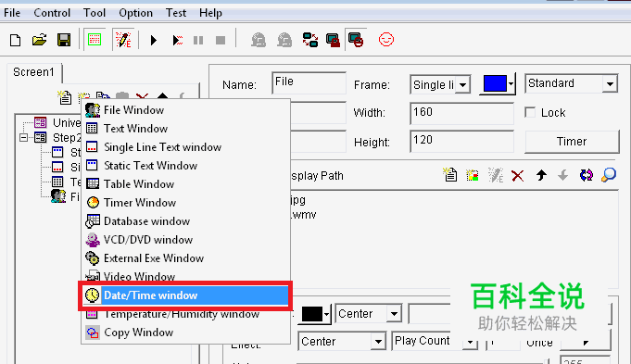The height and width of the screenshot is (364, 631).
Task: Open a file with the folder icon
Action: [x=40, y=40]
